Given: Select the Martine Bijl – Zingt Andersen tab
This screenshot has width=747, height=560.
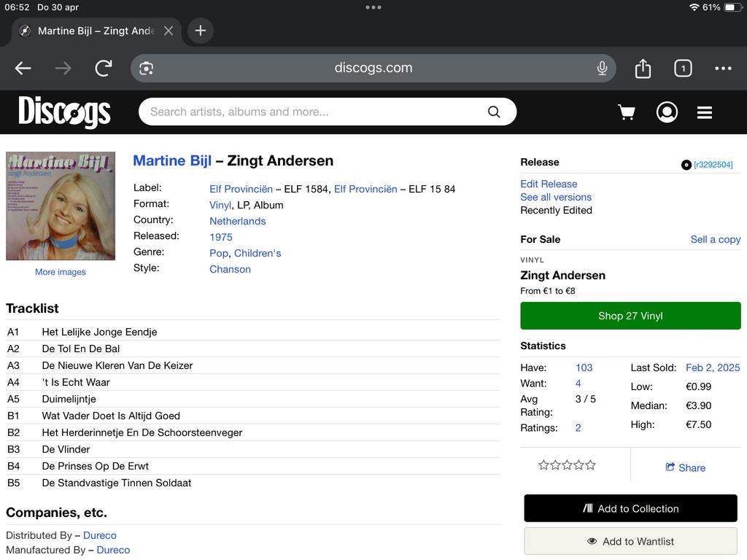Looking at the screenshot, I should coord(96,31).
